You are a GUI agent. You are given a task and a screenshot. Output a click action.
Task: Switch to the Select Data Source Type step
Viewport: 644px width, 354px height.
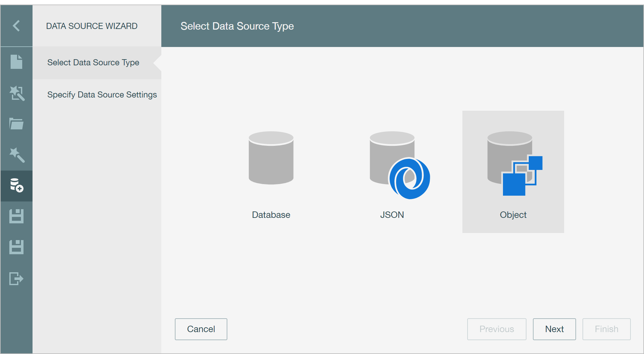point(93,62)
